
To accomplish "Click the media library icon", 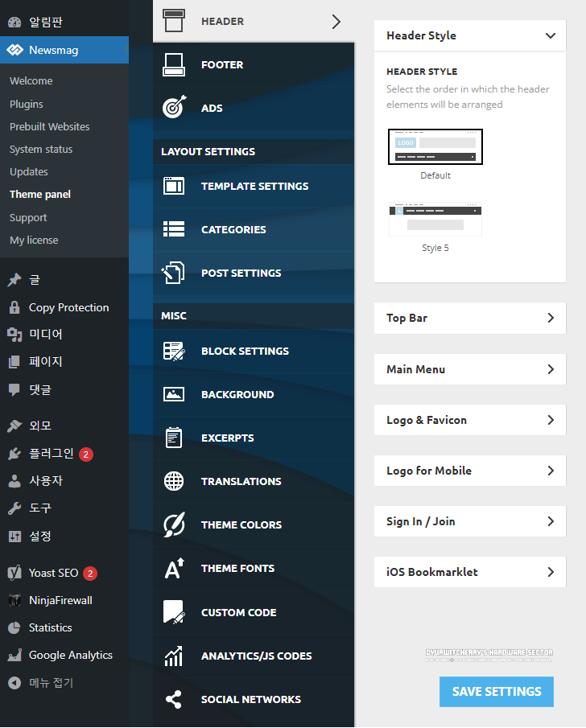I will click(x=14, y=335).
